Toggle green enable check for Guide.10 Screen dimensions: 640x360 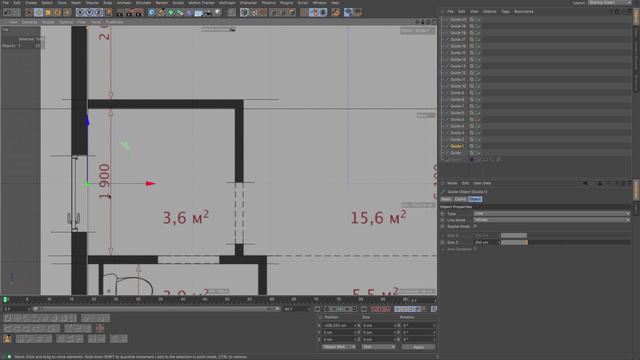coord(478,86)
